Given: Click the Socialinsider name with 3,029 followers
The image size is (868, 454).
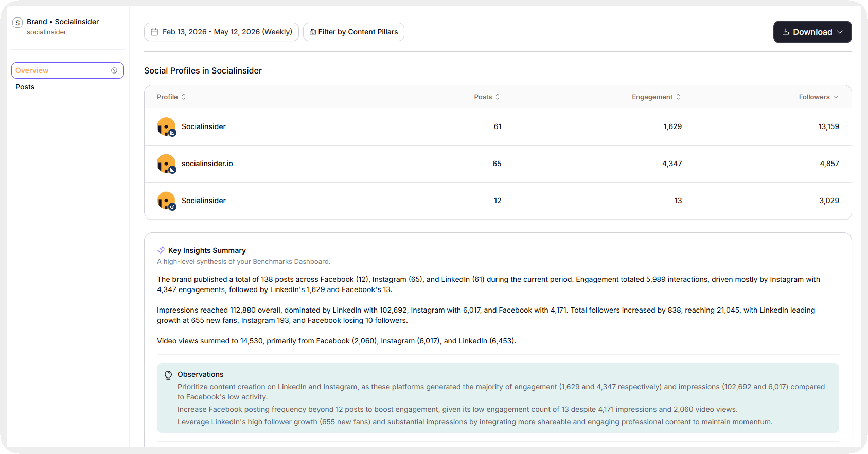Looking at the screenshot, I should [204, 201].
